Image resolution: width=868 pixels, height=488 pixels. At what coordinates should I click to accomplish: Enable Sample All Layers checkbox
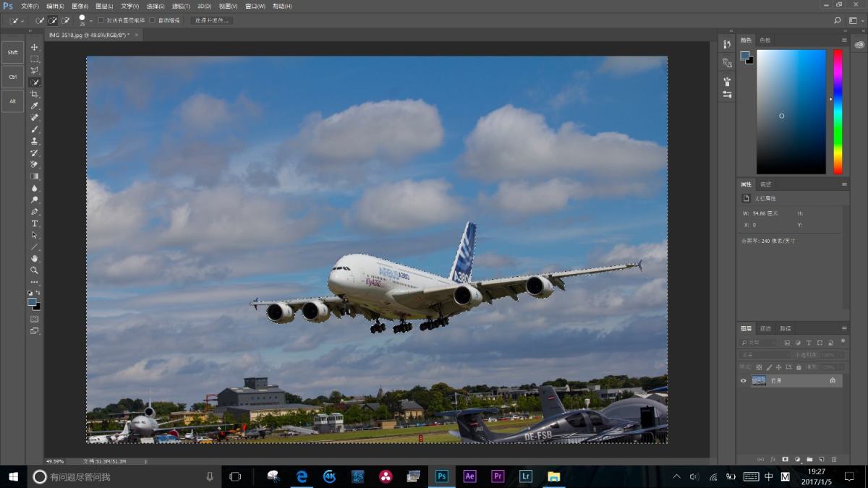(x=101, y=20)
